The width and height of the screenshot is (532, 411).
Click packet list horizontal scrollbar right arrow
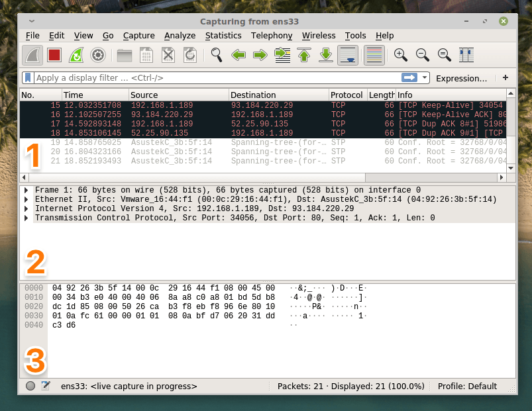click(502, 177)
